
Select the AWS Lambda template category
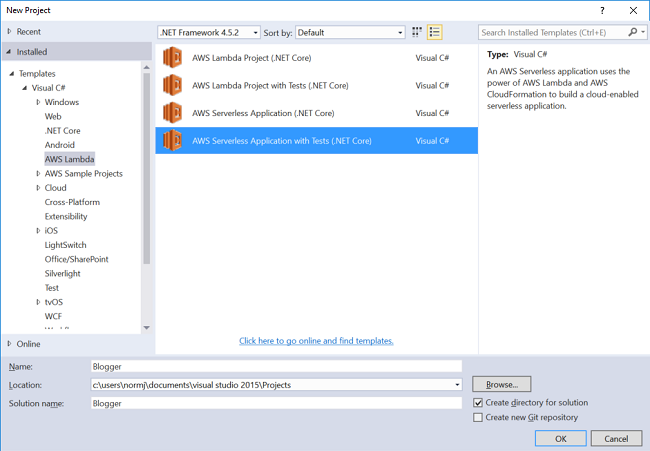point(70,159)
